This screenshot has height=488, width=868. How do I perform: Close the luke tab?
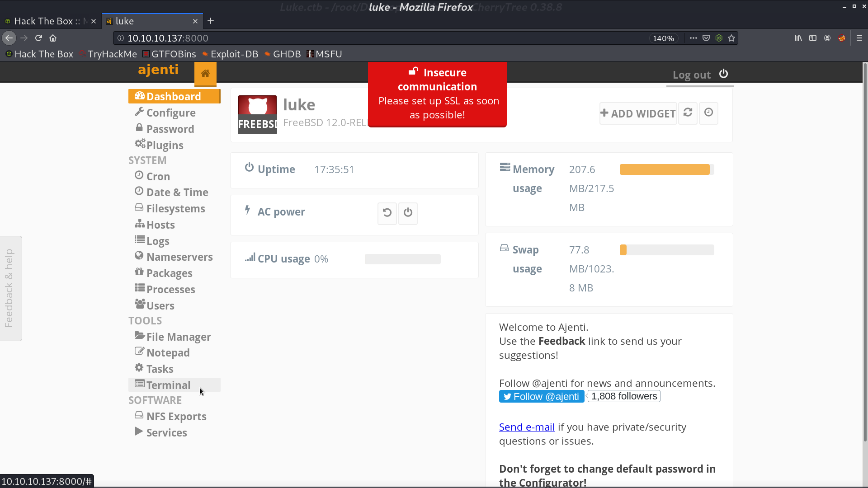click(195, 21)
